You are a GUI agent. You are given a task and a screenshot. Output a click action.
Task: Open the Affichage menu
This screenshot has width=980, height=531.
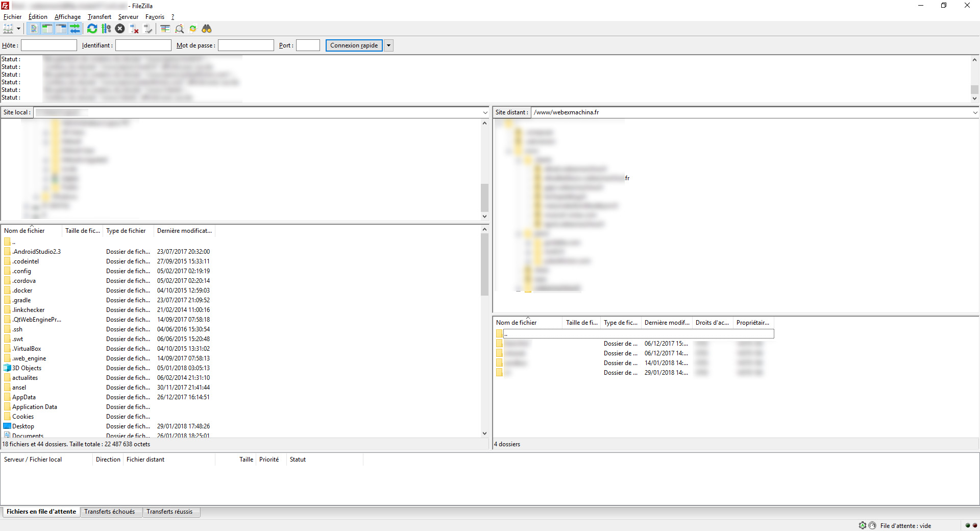(67, 17)
